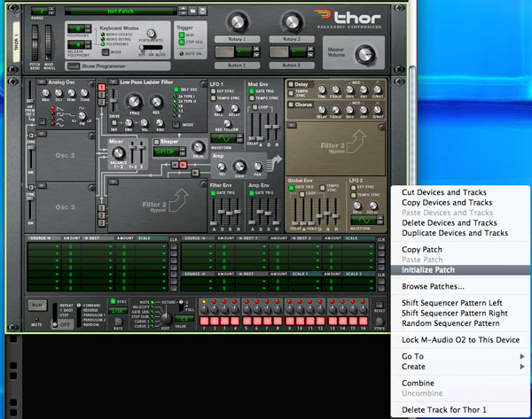Viewport: 532px width, 419px height.
Task: Open the Filter 2 slot dropdown arrow
Action: pyautogui.click(x=113, y=182)
